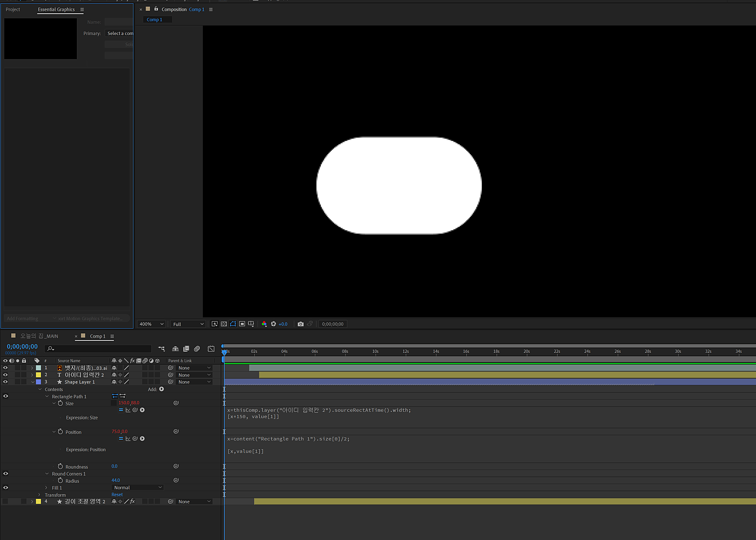Lock the 아이디 입력칸 2 layer
The width and height of the screenshot is (756, 540).
click(x=24, y=375)
